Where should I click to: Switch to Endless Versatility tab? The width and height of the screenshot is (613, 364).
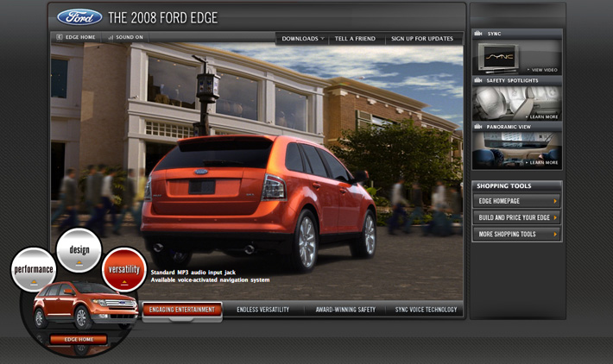coord(262,310)
